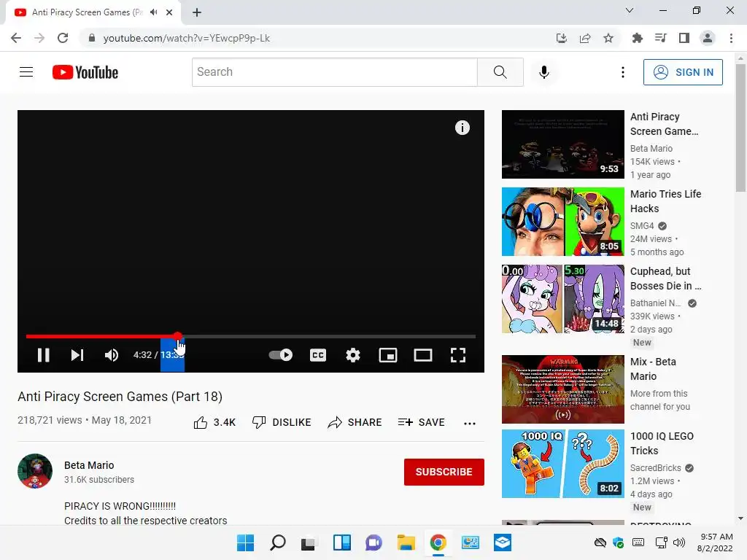Image resolution: width=747 pixels, height=560 pixels.
Task: Open the Chrome profile avatar
Action: pyautogui.click(x=708, y=38)
